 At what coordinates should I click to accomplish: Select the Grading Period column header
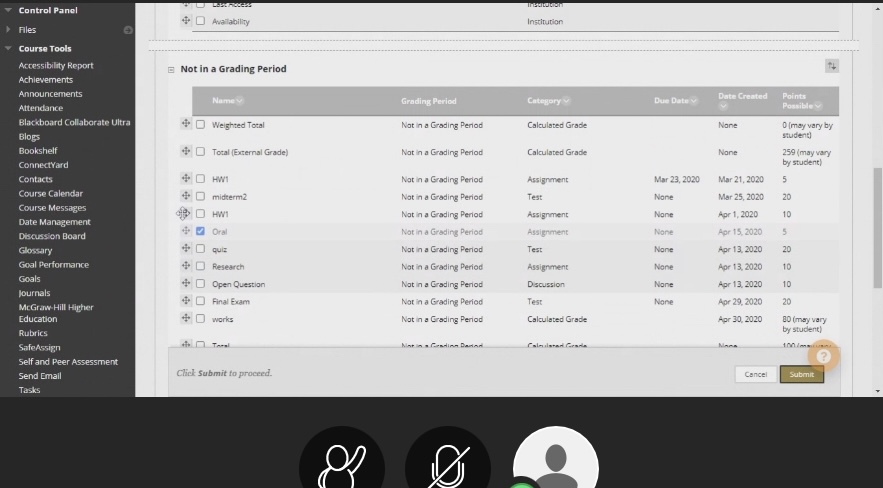coord(429,101)
